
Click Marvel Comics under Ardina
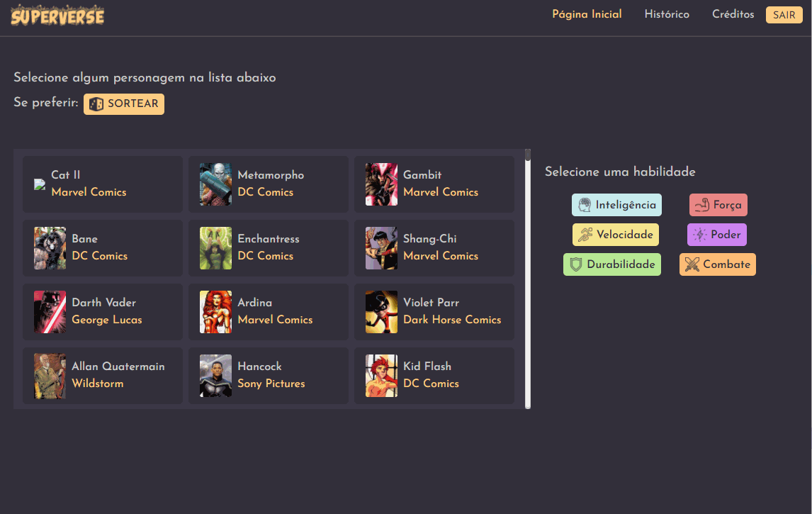[275, 320]
